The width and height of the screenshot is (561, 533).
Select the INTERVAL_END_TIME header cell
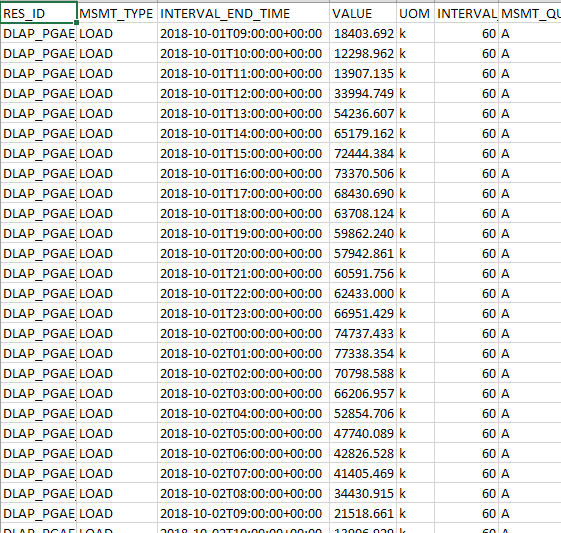(x=243, y=13)
